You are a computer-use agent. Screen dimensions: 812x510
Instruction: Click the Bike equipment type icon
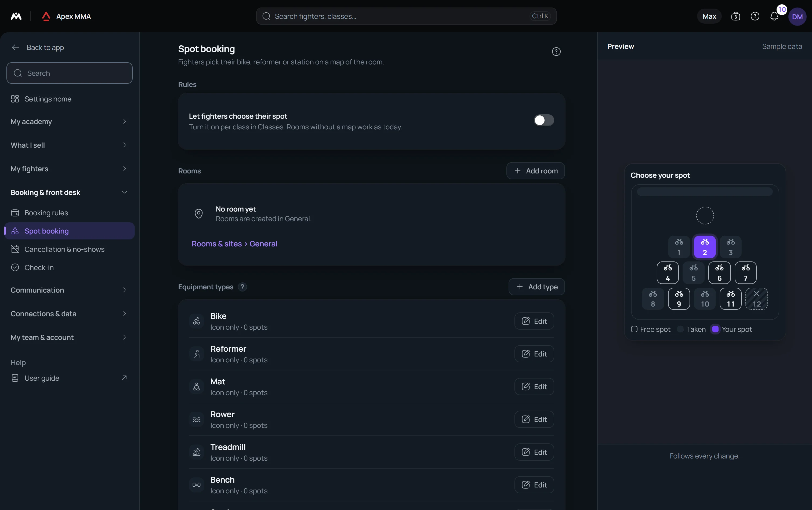pyautogui.click(x=197, y=321)
